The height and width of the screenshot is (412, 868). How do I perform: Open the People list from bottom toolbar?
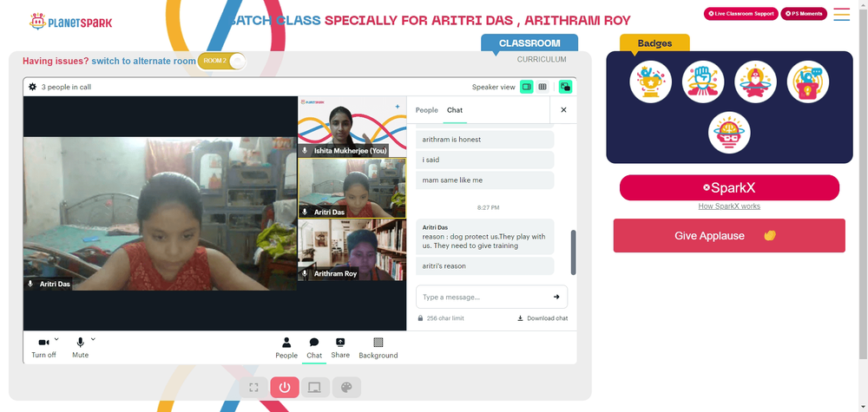(x=286, y=348)
